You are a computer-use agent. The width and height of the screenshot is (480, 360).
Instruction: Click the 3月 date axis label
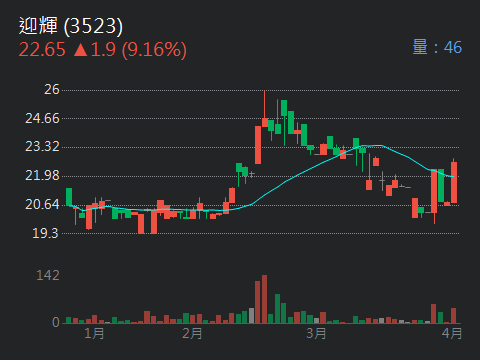pos(316,333)
